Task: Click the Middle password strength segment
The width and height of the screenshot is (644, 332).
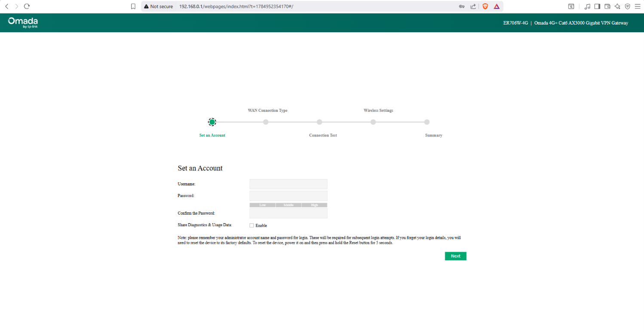Action: tap(288, 205)
